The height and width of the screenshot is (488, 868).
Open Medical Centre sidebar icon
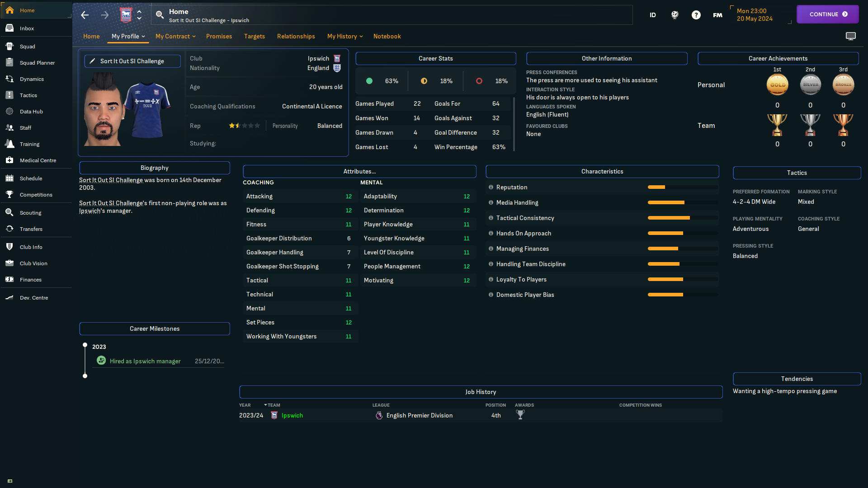tap(9, 160)
